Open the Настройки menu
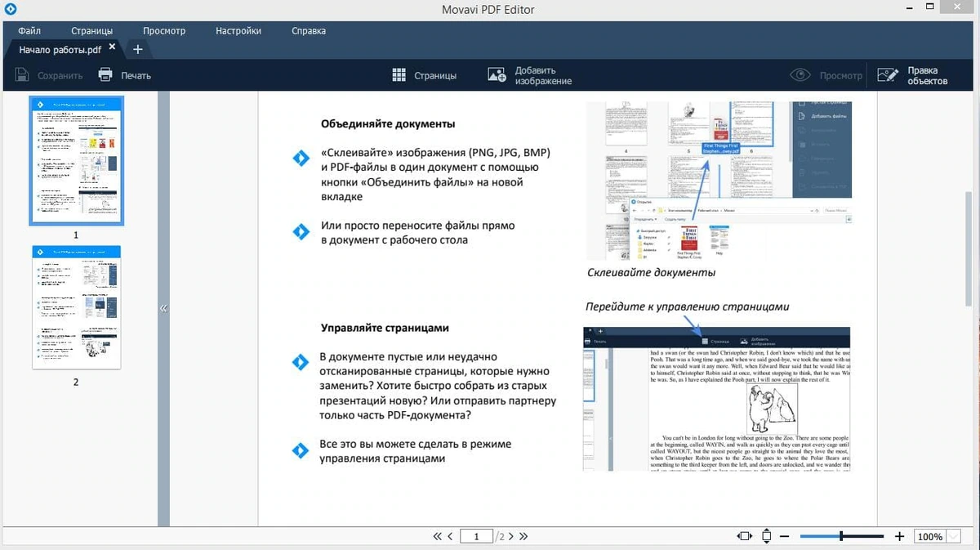The width and height of the screenshot is (980, 550). coord(238,31)
